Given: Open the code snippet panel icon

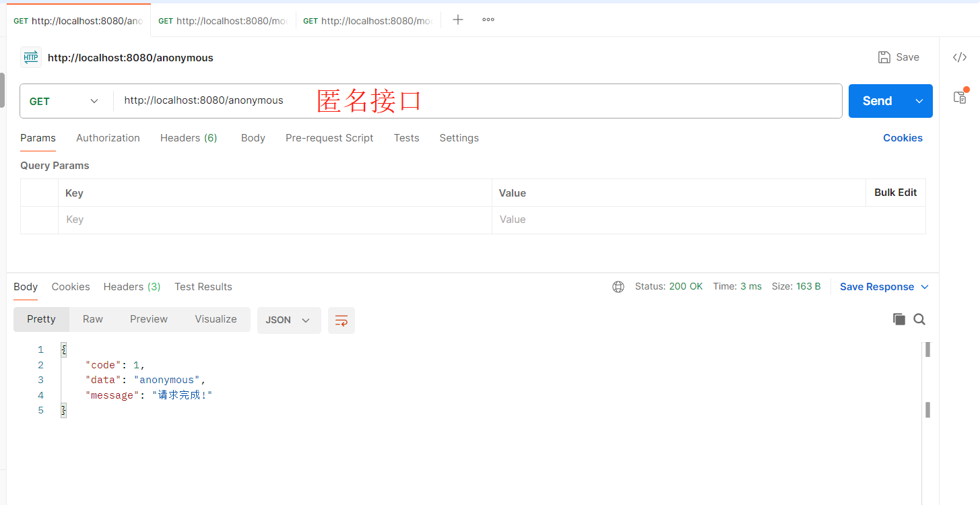Looking at the screenshot, I should click(x=960, y=57).
